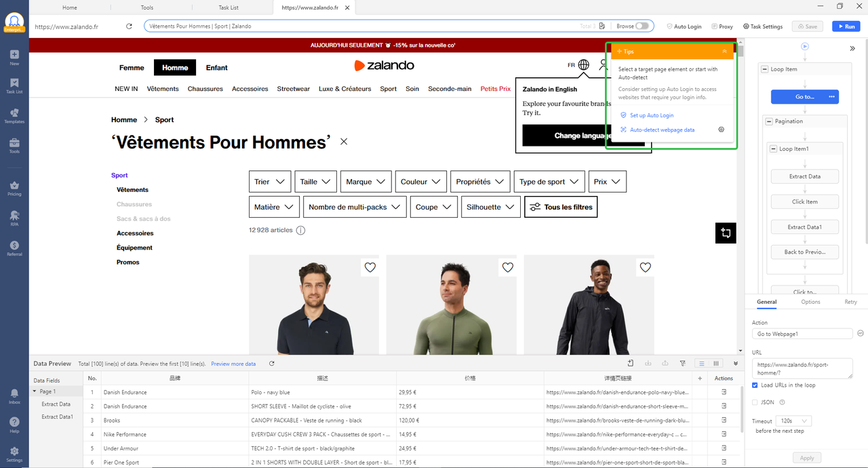
Task: Select Femme in Zalando navigation
Action: [132, 68]
